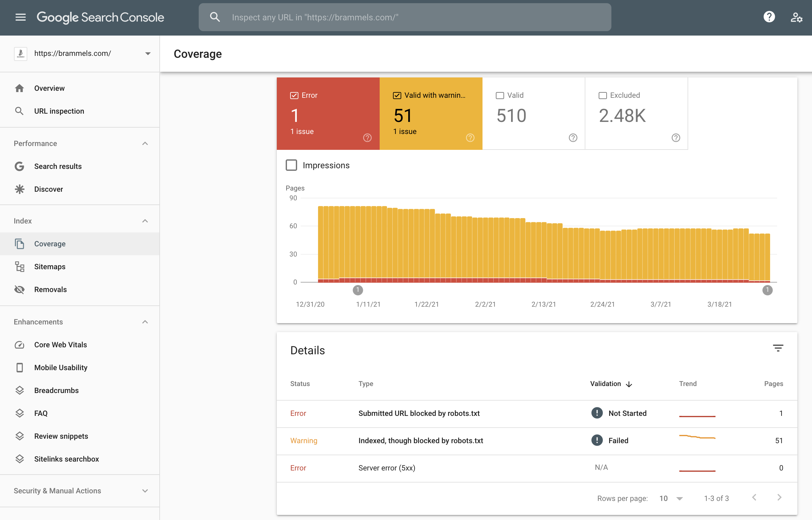Click the Removals crossed-eye icon
This screenshot has width=812, height=520.
(20, 290)
